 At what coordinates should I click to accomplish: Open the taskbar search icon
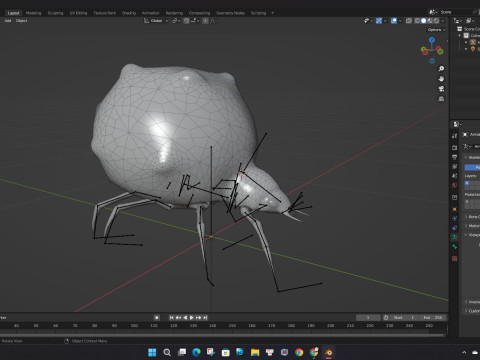[x=167, y=352]
